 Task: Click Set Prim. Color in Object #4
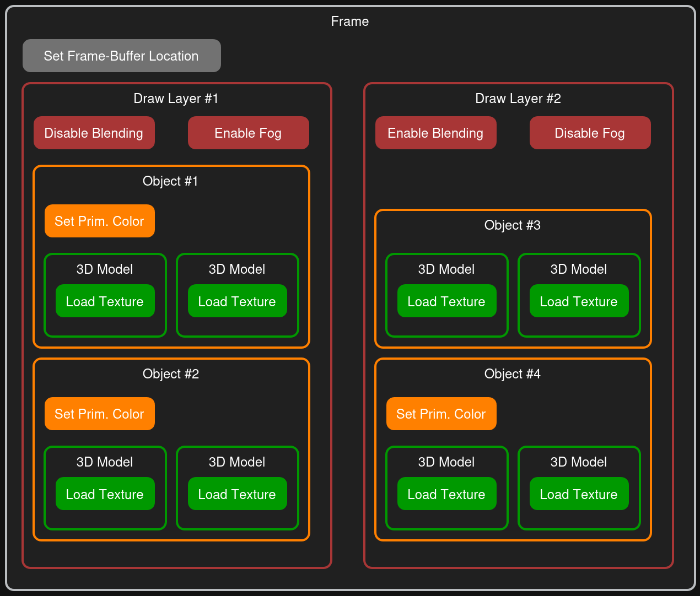coord(441,414)
